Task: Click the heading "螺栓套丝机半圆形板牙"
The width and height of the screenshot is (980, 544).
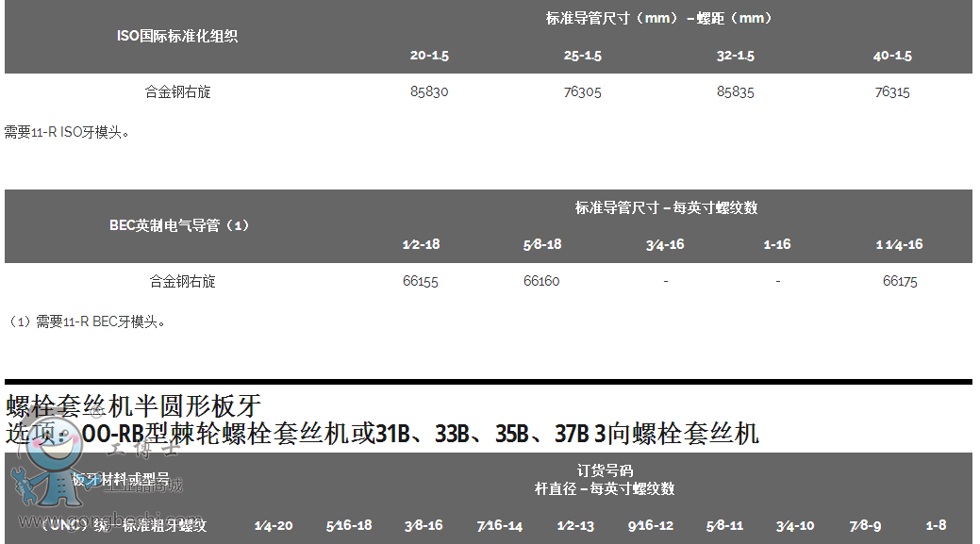Action: pyautogui.click(x=133, y=406)
